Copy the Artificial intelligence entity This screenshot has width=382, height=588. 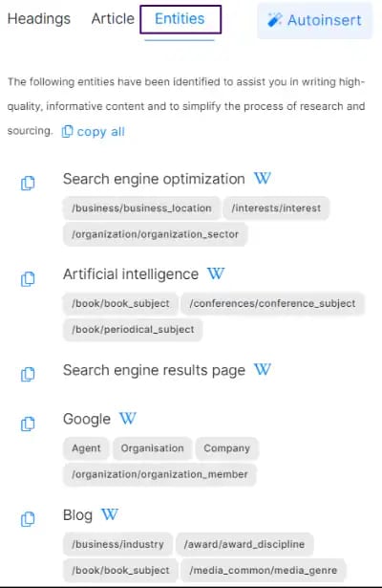click(28, 279)
